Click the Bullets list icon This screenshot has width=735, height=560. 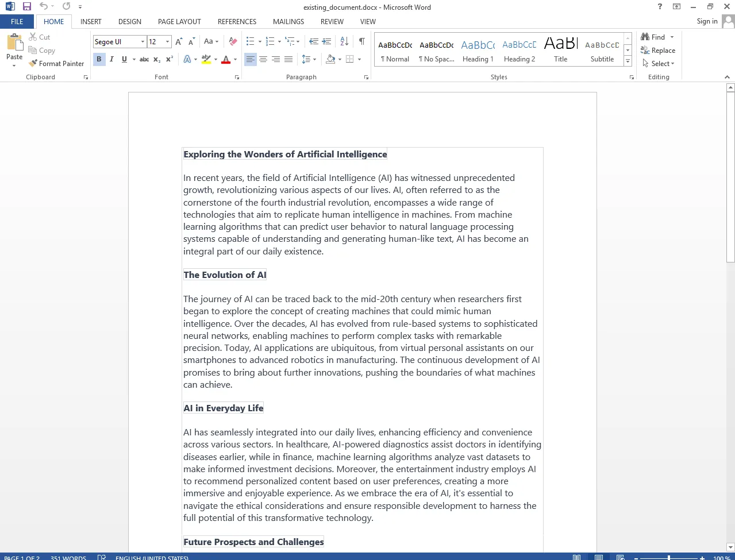coord(250,41)
